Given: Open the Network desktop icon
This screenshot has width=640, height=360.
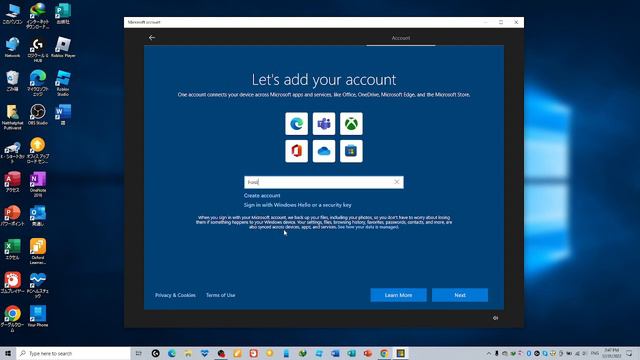Looking at the screenshot, I should point(12,48).
